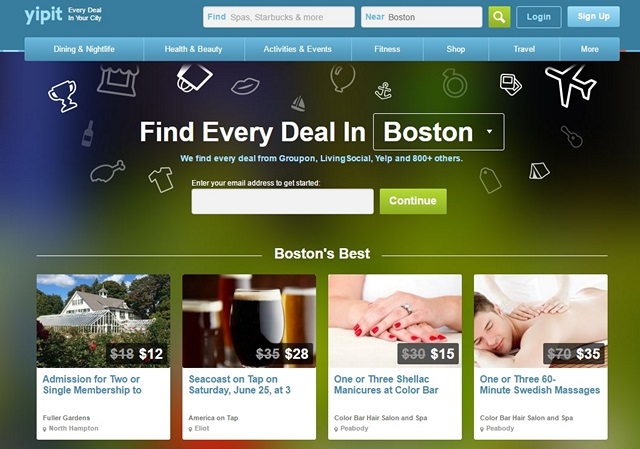Click the anchor icon in the banner
The width and height of the screenshot is (640, 449).
pyautogui.click(x=383, y=90)
